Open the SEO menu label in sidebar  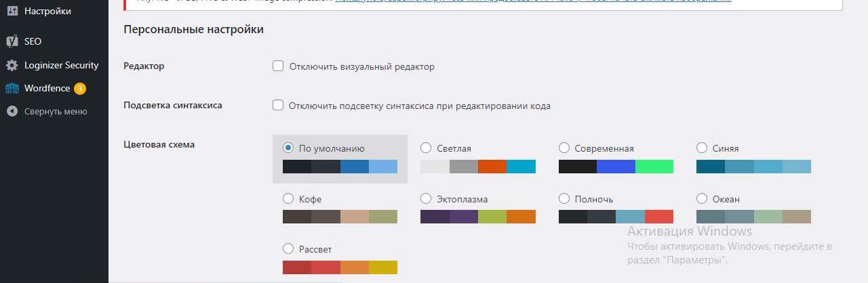tap(33, 41)
